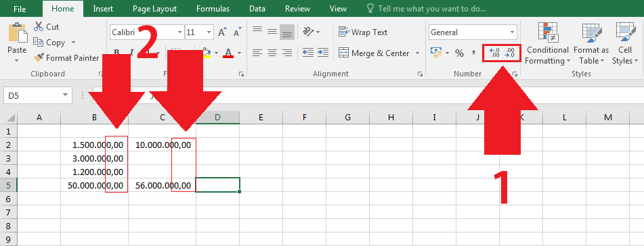644x246 pixels.
Task: Select column H header
Action: coord(391,118)
